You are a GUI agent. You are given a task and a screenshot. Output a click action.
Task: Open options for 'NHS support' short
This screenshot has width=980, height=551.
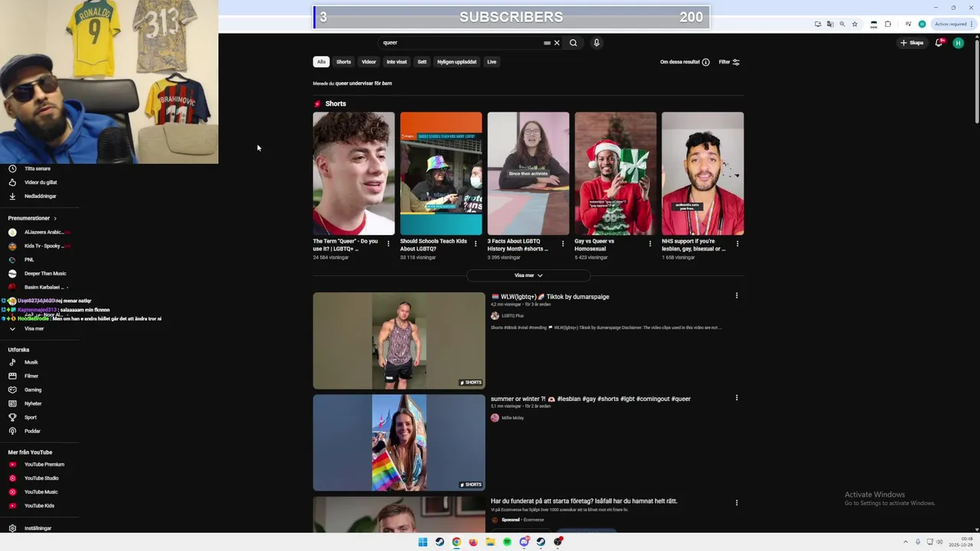[x=737, y=244]
